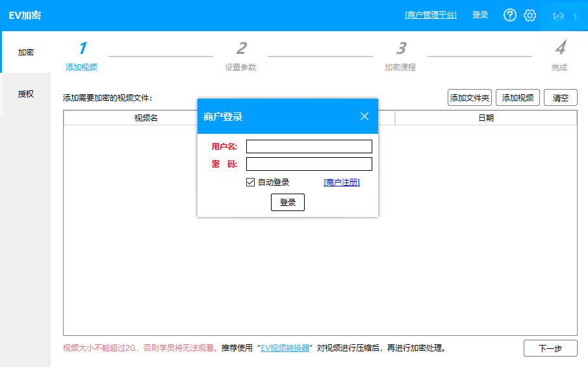Click the 商户登录 dialog title
This screenshot has width=588, height=367.
223,116
